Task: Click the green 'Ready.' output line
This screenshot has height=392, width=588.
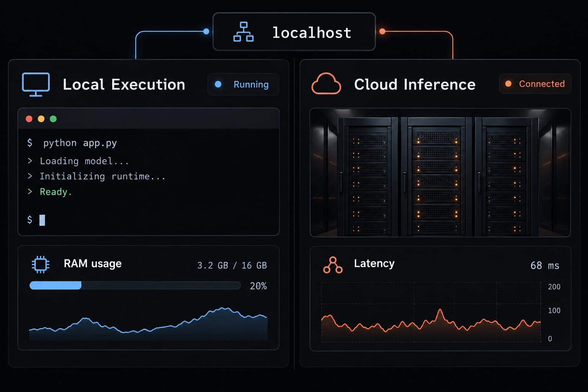Action: (50, 192)
